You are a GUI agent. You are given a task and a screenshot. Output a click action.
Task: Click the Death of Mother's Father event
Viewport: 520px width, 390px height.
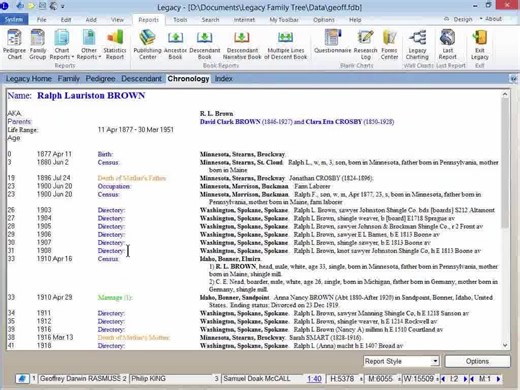click(132, 178)
